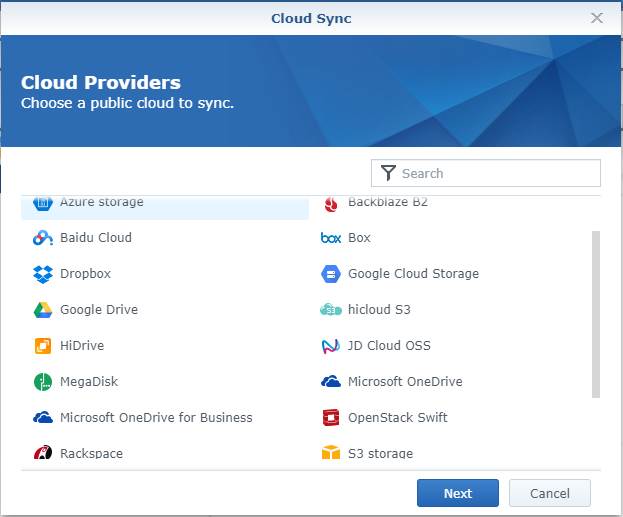This screenshot has width=623, height=517.
Task: Select hicloud S3 provider name
Action: click(x=379, y=310)
